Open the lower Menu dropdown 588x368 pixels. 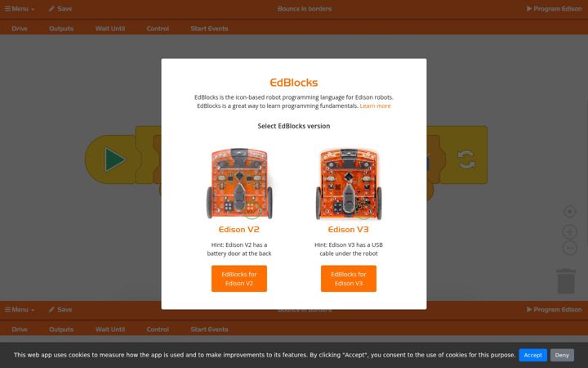point(20,309)
